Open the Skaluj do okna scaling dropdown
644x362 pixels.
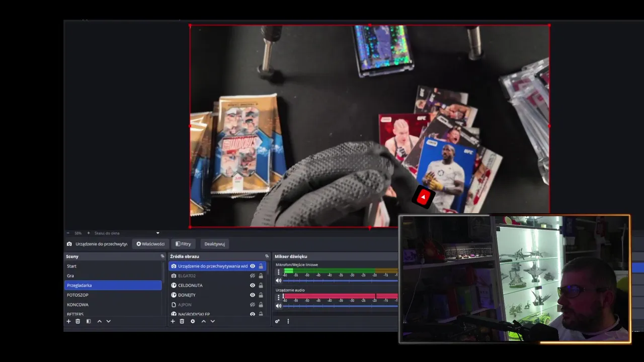(127, 233)
